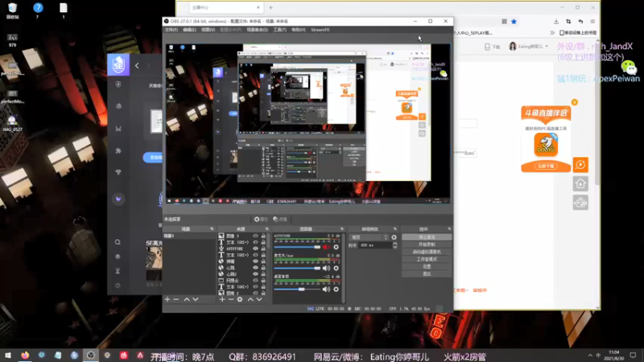This screenshot has width=644, height=362.
Task: Open source properties gear in Sources toolbar
Action: (240, 299)
